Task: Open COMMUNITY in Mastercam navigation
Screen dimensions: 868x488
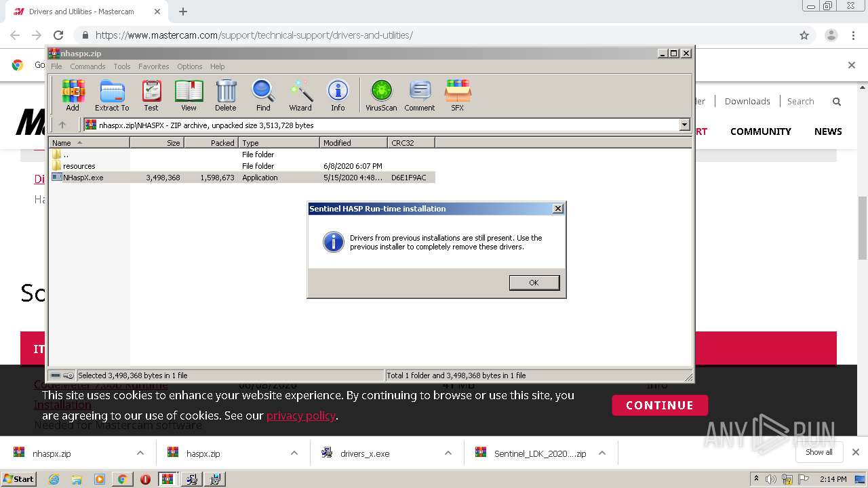Action: click(x=761, y=131)
